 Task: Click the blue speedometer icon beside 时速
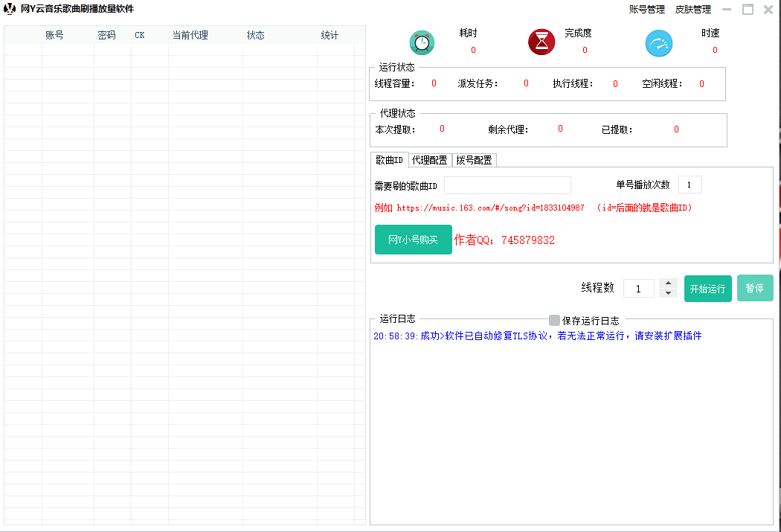[658, 44]
